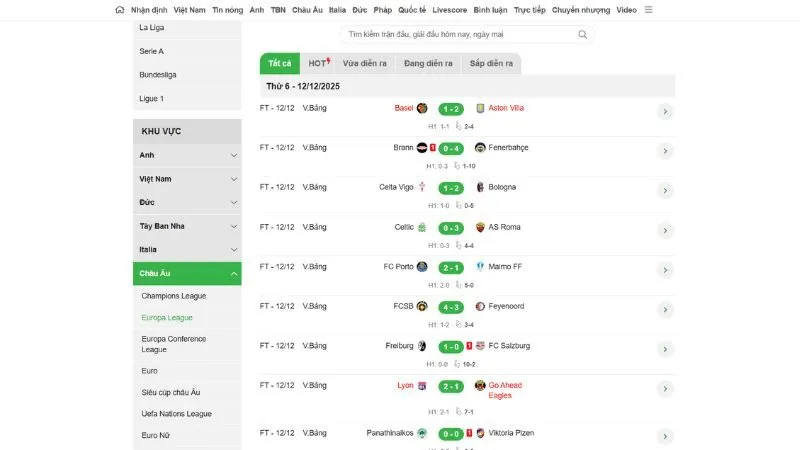
Task: Click the Aston Villa team crest
Action: [480, 108]
